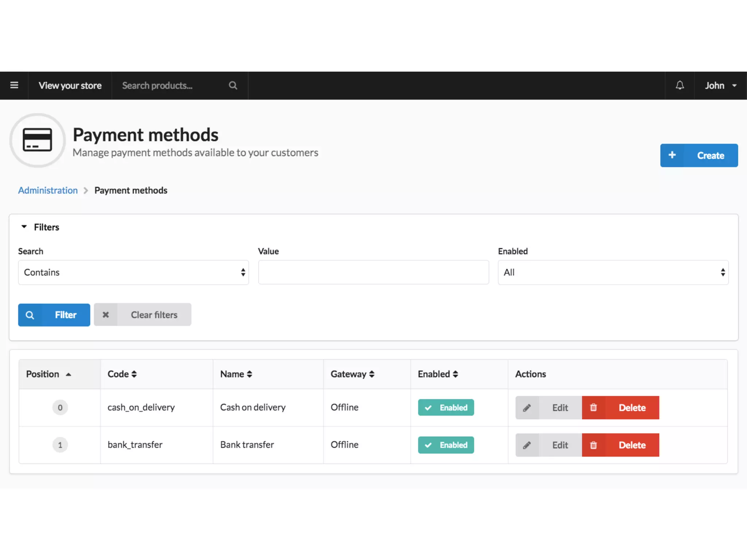The width and height of the screenshot is (747, 560).
Task: Sort by Position column header
Action: 49,374
